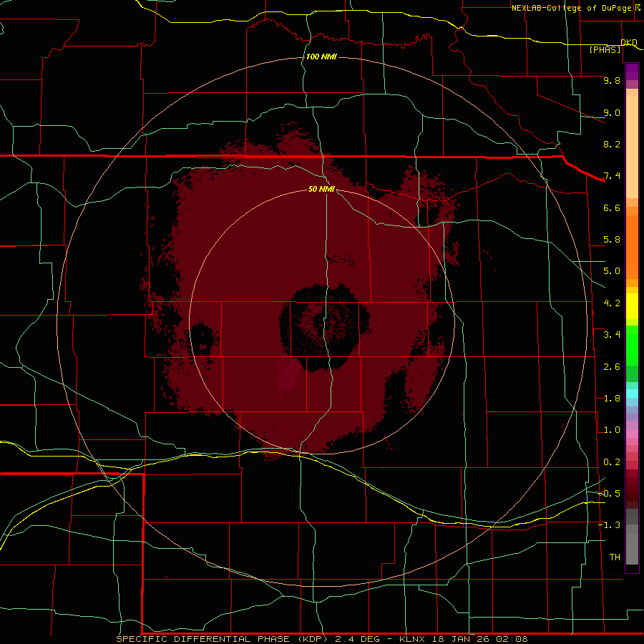Click the 3.4 value on the color scale
The width and height of the screenshot is (644, 644).
(612, 335)
